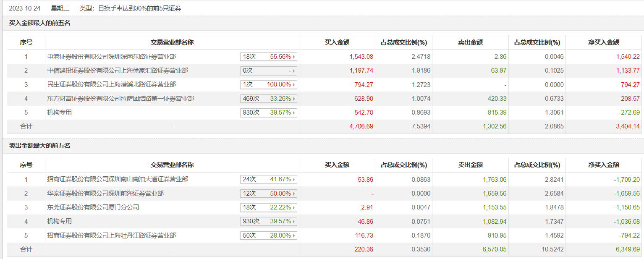Open 招商证券深圳南山南油大道证券营业部
This screenshot has height=259, width=644.
(118, 179)
